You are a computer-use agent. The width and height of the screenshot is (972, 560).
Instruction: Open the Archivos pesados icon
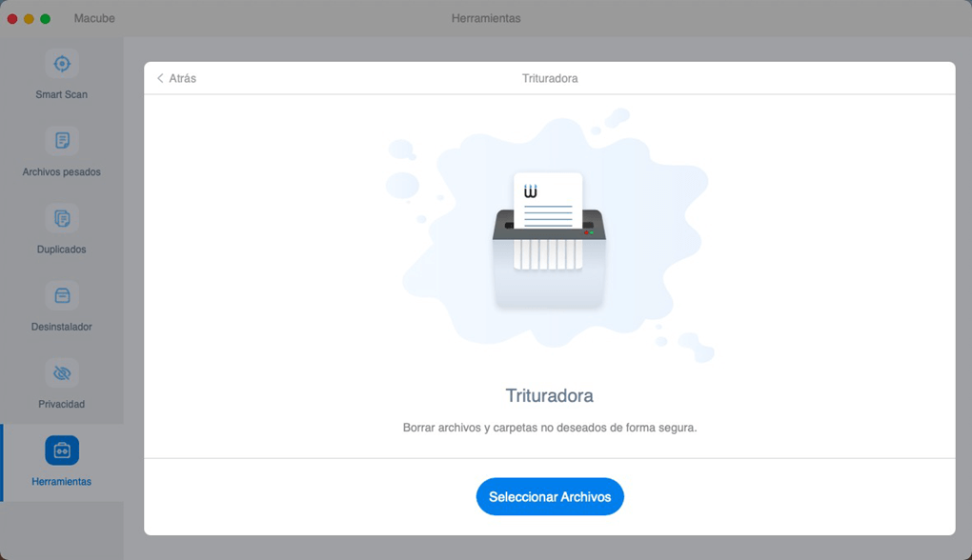(x=61, y=141)
